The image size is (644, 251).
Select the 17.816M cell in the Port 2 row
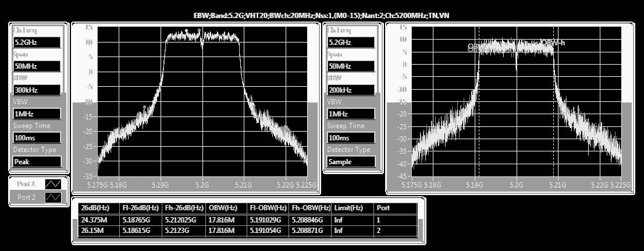point(227,231)
